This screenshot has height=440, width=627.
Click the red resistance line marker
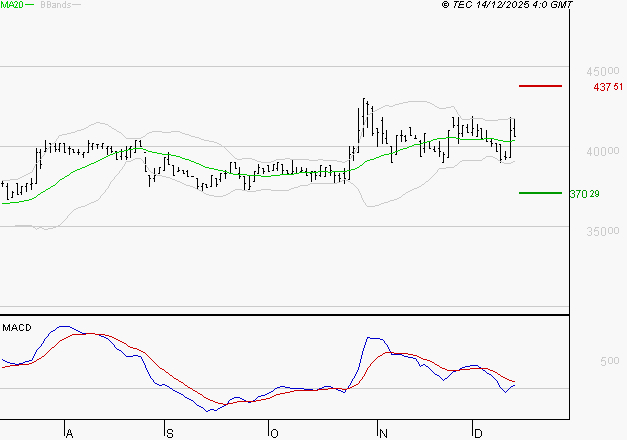[x=541, y=86]
